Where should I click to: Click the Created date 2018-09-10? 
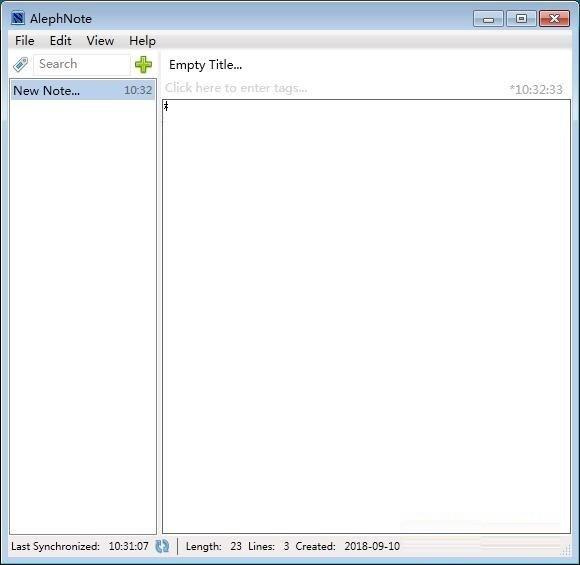[x=372, y=546]
